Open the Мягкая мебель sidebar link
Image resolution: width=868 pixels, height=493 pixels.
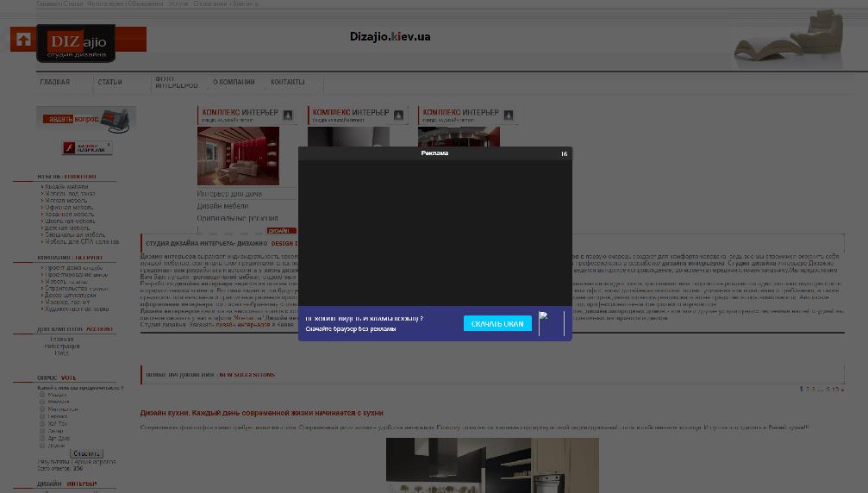(66, 200)
